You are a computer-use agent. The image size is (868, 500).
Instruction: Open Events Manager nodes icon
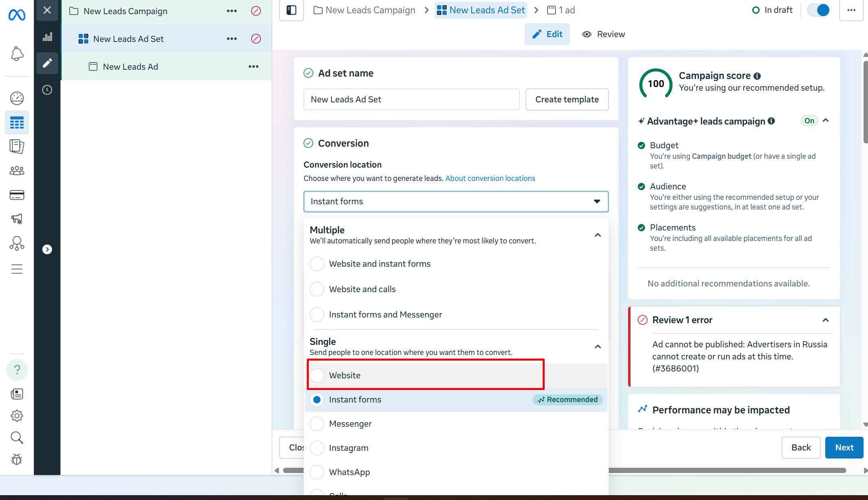click(x=17, y=243)
